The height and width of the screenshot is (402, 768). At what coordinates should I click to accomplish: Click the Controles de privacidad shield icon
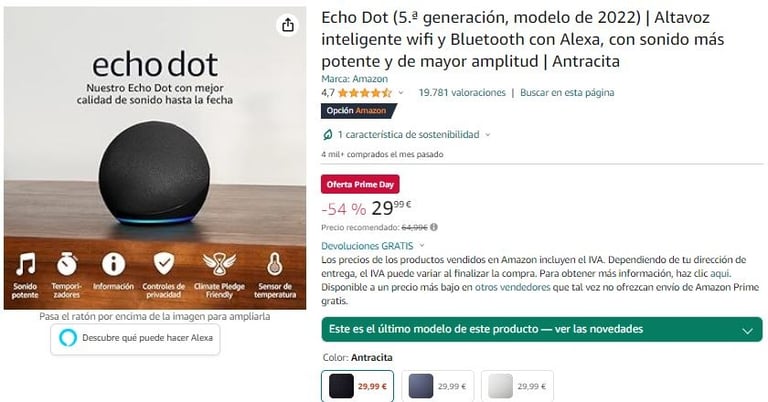click(164, 263)
